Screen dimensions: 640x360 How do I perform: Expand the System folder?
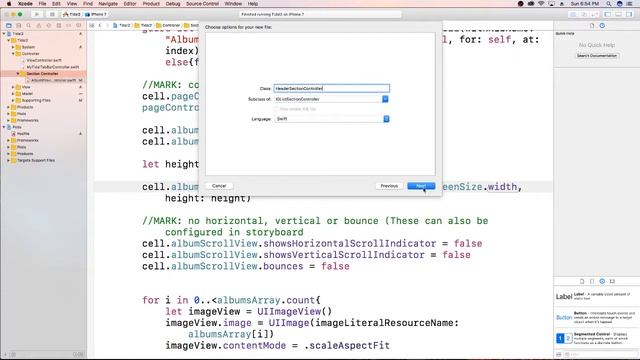click(x=13, y=47)
